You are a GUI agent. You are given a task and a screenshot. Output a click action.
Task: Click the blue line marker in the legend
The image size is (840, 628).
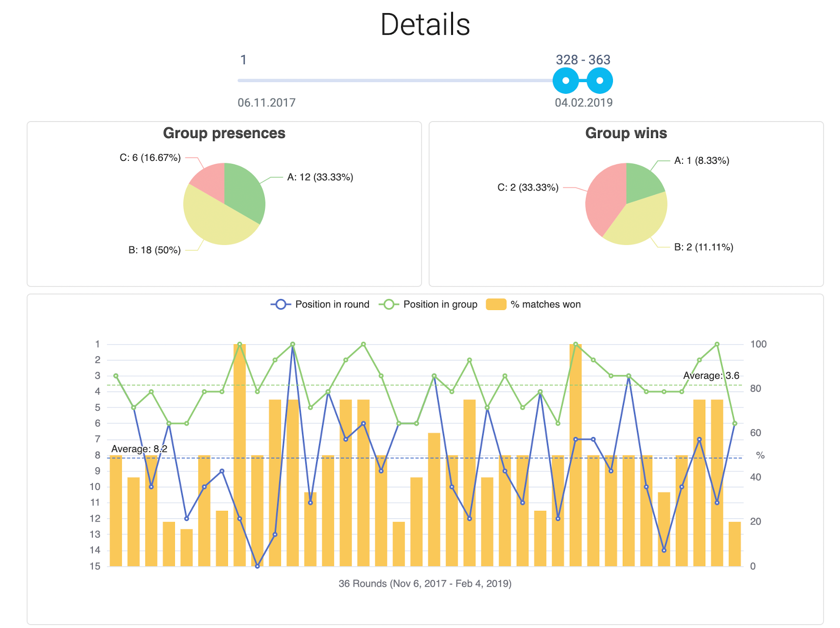coord(280,304)
